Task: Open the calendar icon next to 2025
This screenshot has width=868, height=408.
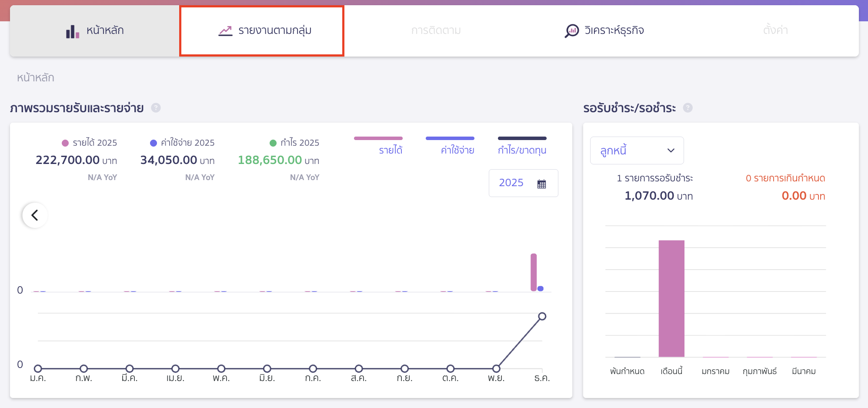Action: (x=541, y=184)
